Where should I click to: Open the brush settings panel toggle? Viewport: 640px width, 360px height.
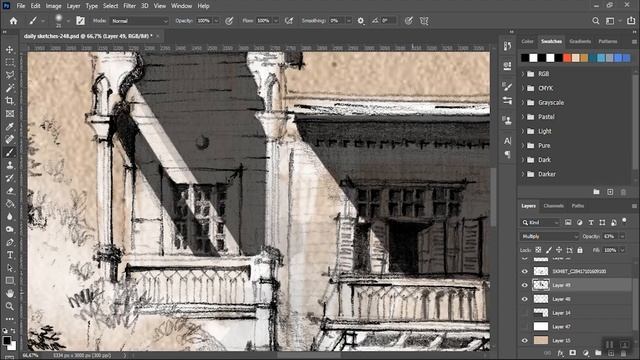point(80,21)
